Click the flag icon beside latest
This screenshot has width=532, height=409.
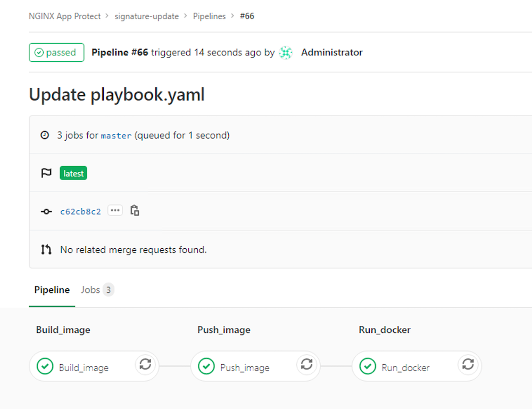46,173
